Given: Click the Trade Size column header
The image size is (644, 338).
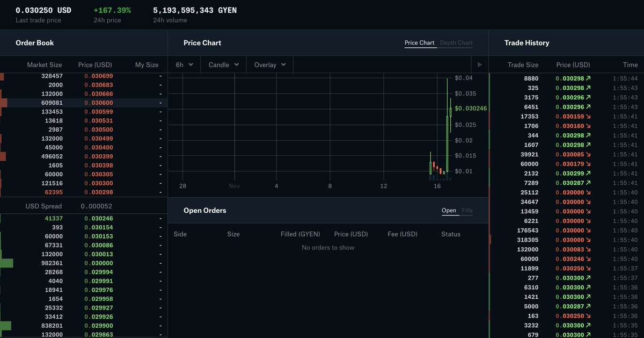Looking at the screenshot, I should 523,65.
